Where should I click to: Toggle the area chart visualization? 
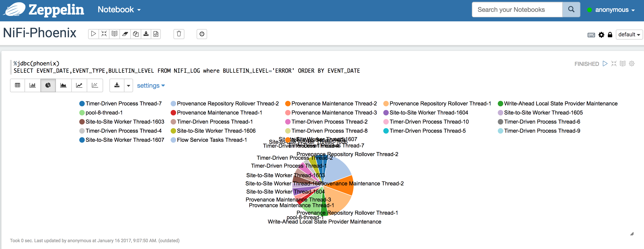tap(63, 85)
